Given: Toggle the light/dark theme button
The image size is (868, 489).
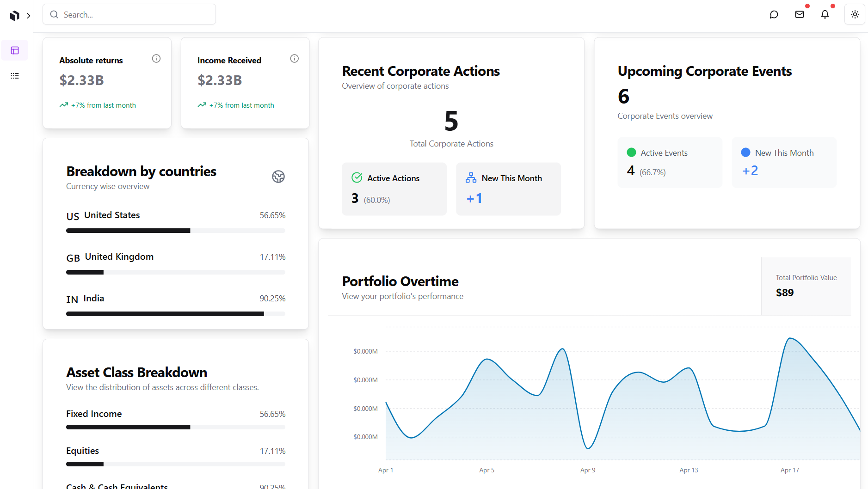Looking at the screenshot, I should click(x=855, y=14).
